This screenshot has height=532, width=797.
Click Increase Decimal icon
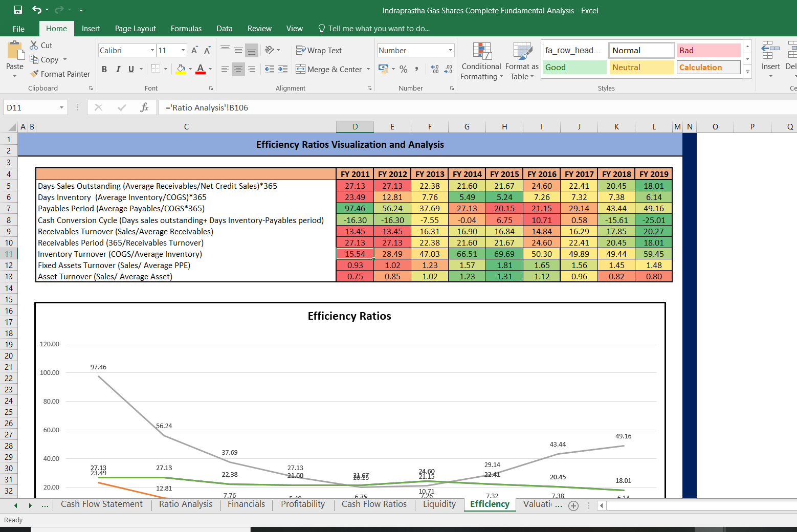coord(435,69)
